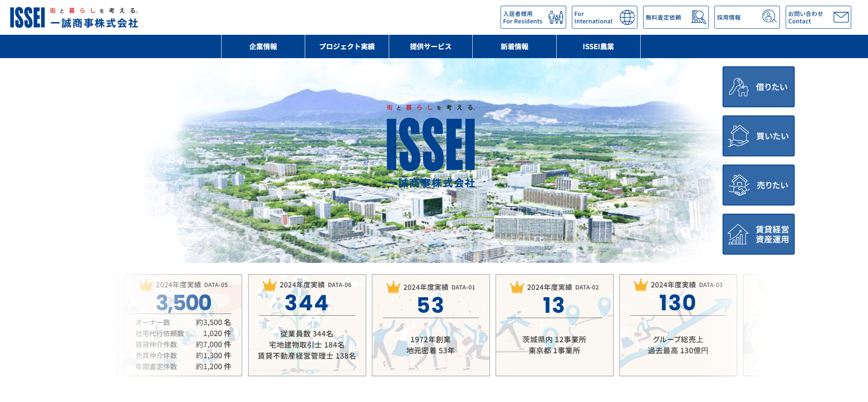Click the 53 years DATA-01 card
This screenshot has width=868, height=402.
pyautogui.click(x=431, y=325)
